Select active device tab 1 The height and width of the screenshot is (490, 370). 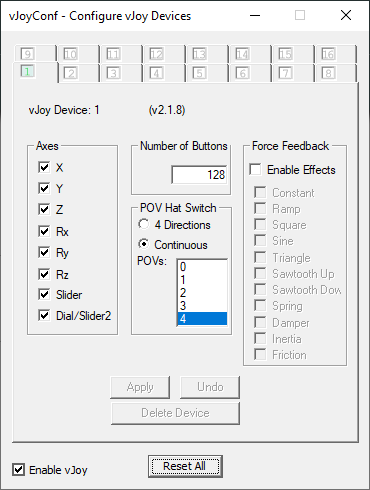[x=35, y=72]
